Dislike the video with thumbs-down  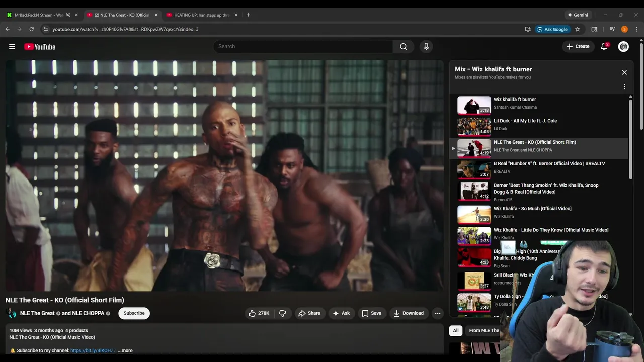[283, 313]
